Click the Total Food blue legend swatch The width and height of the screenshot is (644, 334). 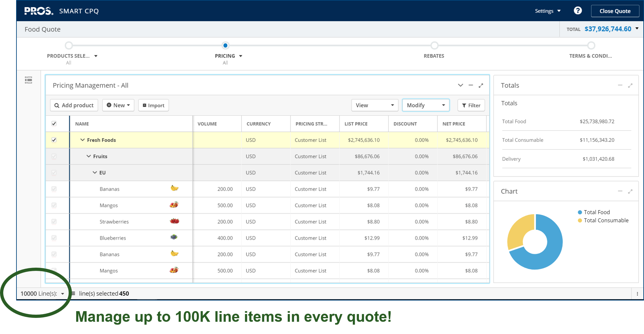[x=580, y=212]
